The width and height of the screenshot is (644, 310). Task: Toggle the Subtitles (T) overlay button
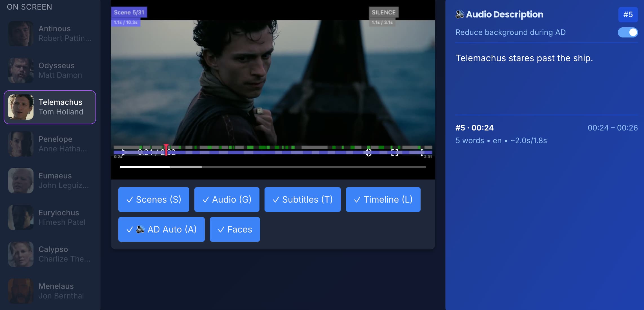tap(303, 200)
